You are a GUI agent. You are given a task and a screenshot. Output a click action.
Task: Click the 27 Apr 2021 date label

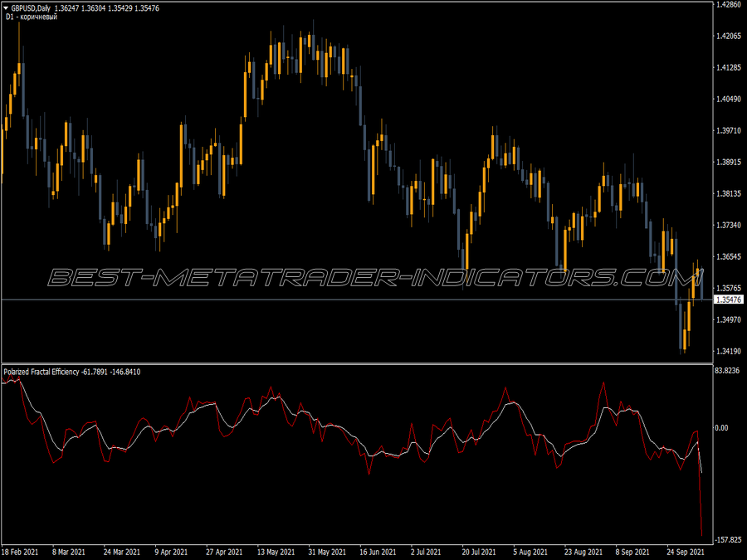(224, 553)
